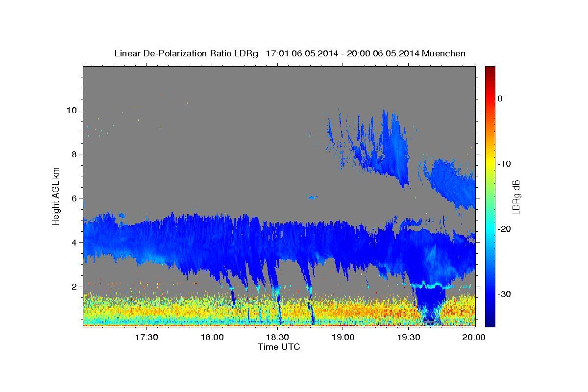Click the "18:30" time tick label
Image resolution: width=588 pixels, height=392 pixels.
pyautogui.click(x=277, y=337)
